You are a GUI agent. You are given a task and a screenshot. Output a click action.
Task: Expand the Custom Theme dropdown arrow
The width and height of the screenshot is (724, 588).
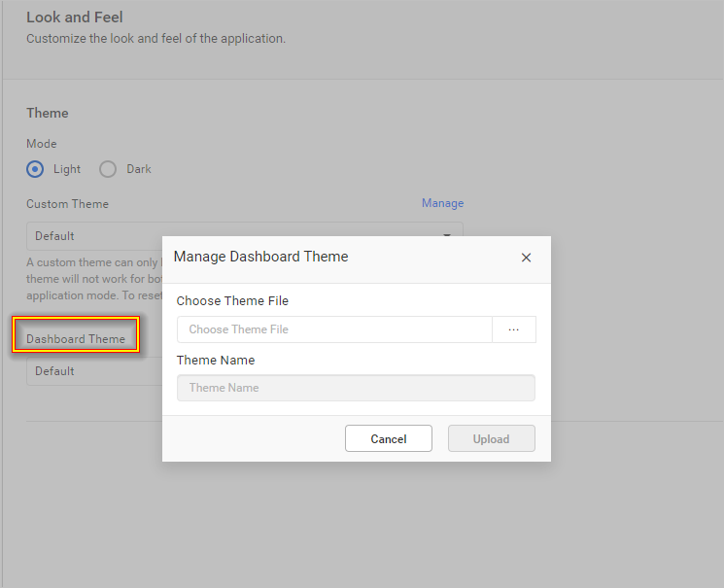tap(448, 235)
